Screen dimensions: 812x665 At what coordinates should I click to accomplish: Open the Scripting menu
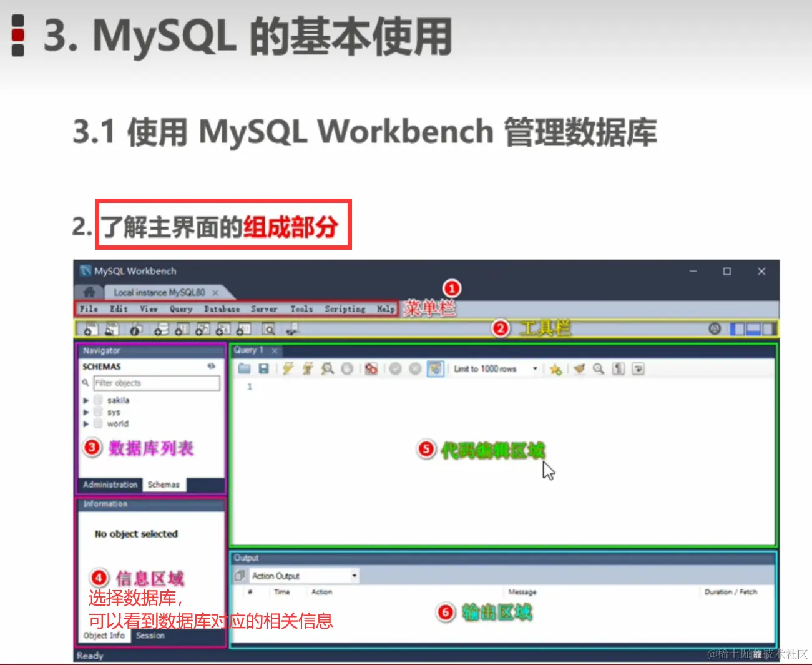tap(345, 308)
